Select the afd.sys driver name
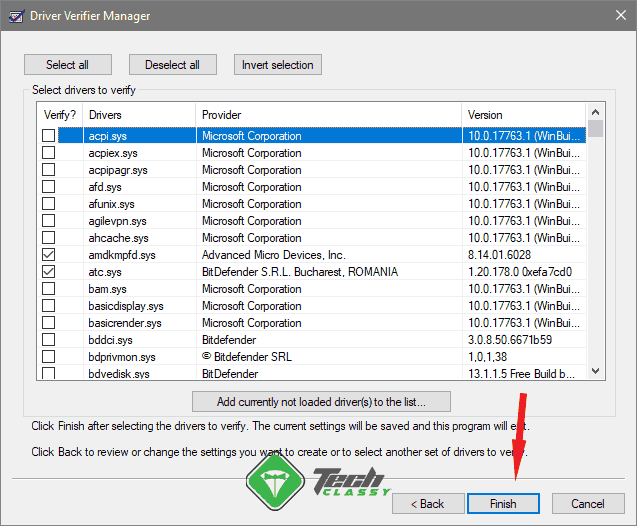Viewport: 637px width, 526px height. 105,187
